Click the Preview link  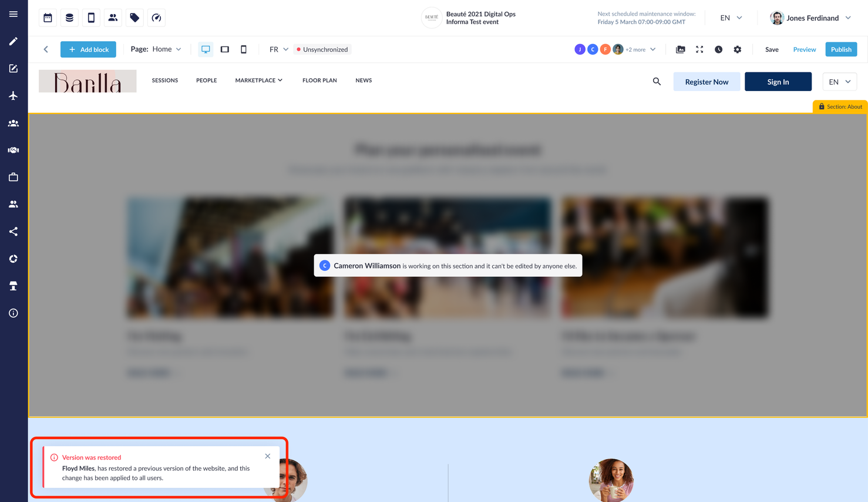coord(805,49)
